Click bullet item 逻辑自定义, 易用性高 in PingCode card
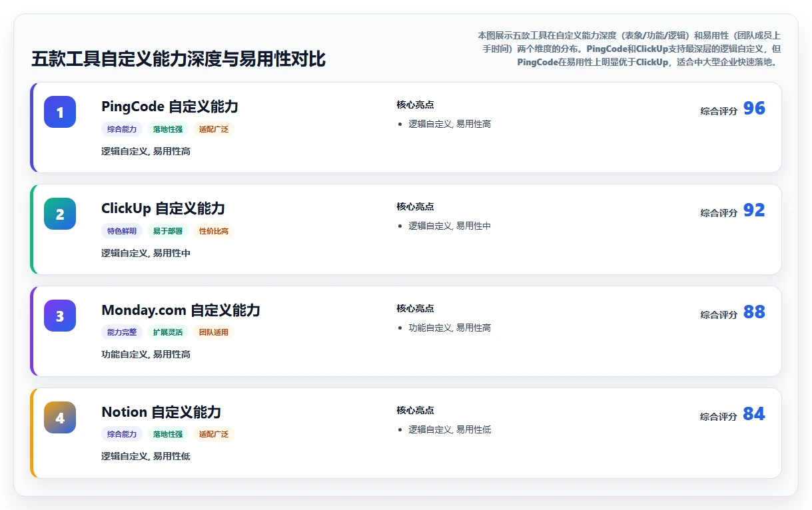 tap(450, 125)
